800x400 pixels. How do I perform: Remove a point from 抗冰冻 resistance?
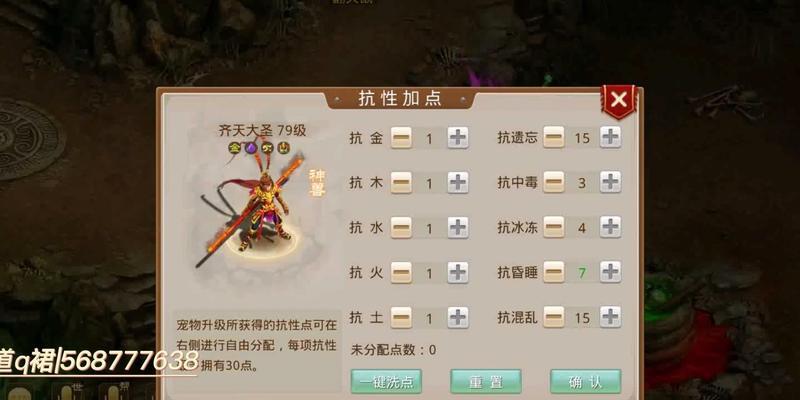pyautogui.click(x=554, y=227)
